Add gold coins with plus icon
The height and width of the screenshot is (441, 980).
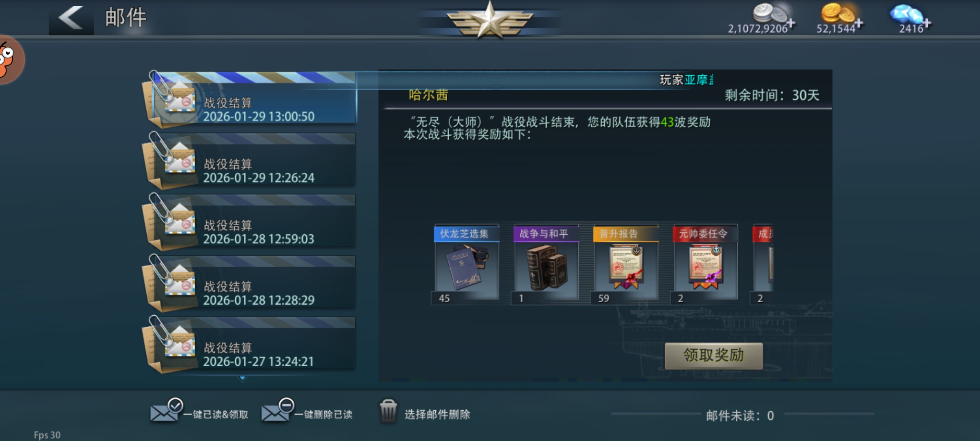(859, 24)
